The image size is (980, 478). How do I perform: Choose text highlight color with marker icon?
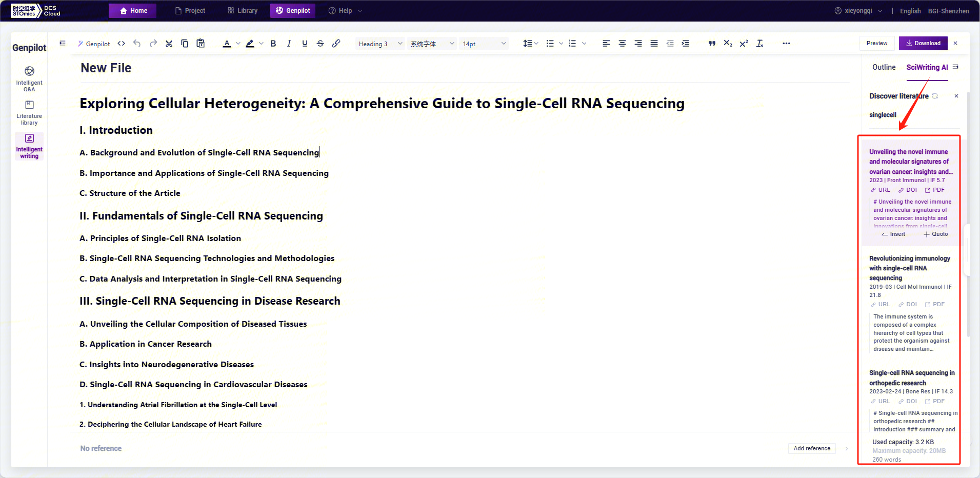click(x=250, y=44)
